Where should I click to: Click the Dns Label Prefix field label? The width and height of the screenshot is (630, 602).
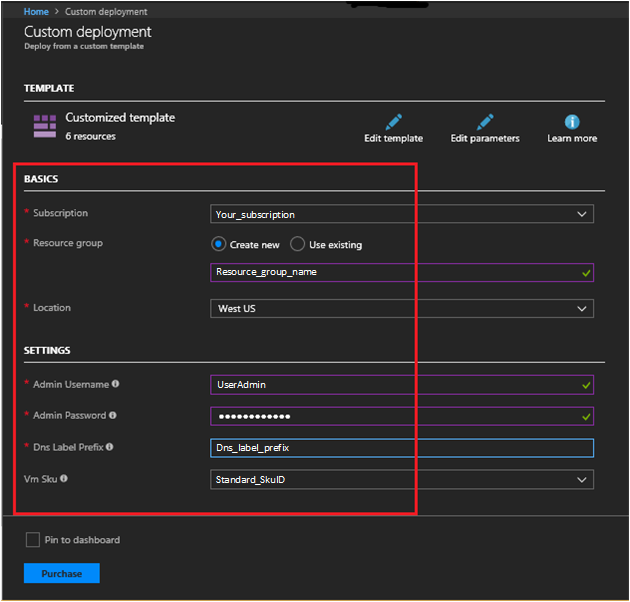(68, 447)
